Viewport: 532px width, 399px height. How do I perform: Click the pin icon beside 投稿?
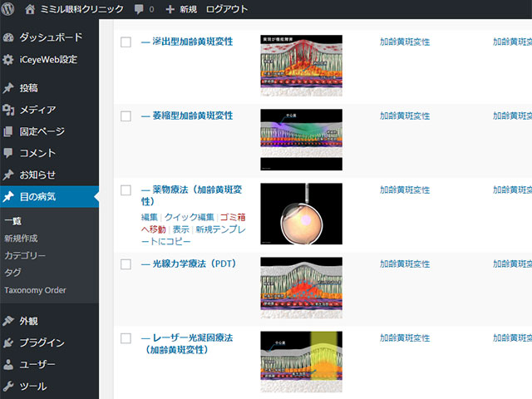(8, 88)
